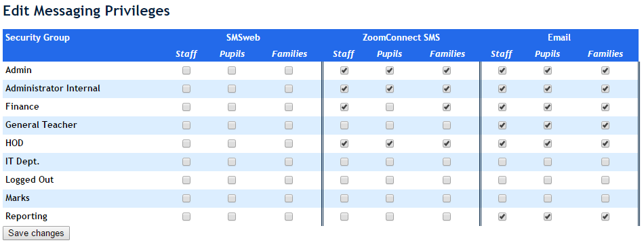The width and height of the screenshot is (644, 249).
Task: Uncheck Email Staff for Reporting row
Action: click(502, 217)
